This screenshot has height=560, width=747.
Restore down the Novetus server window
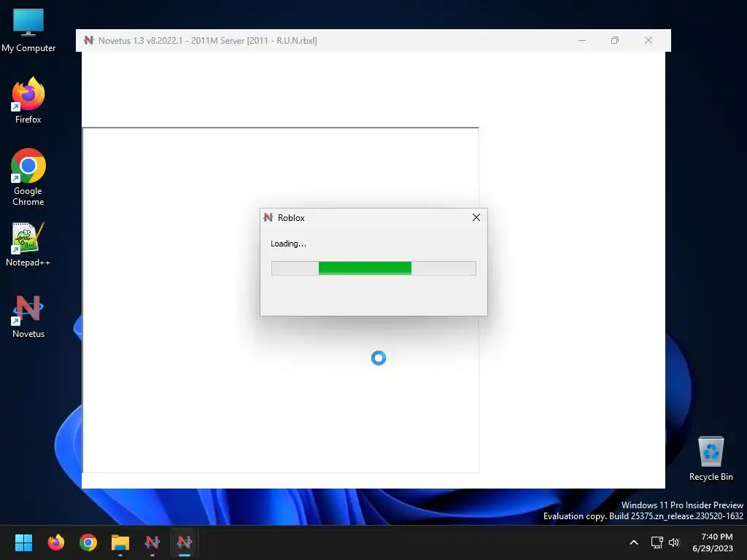[615, 41]
